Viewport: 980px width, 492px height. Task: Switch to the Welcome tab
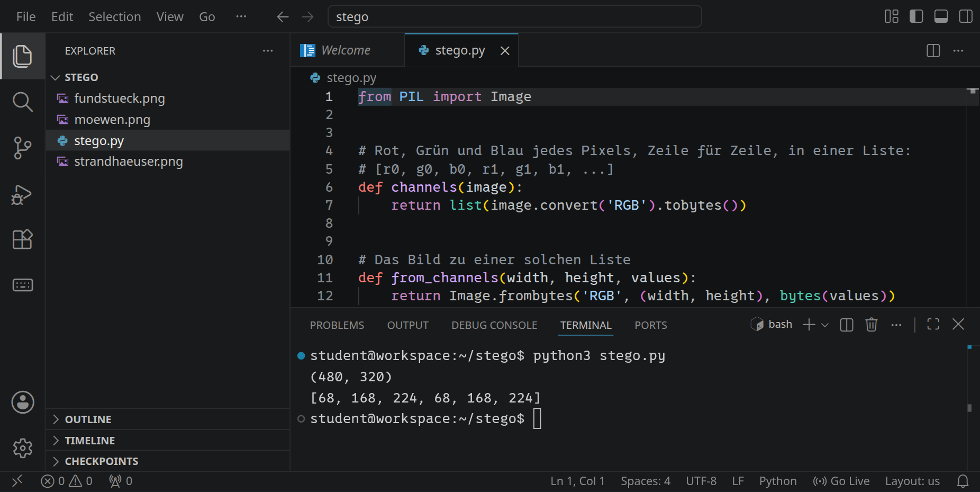point(347,50)
